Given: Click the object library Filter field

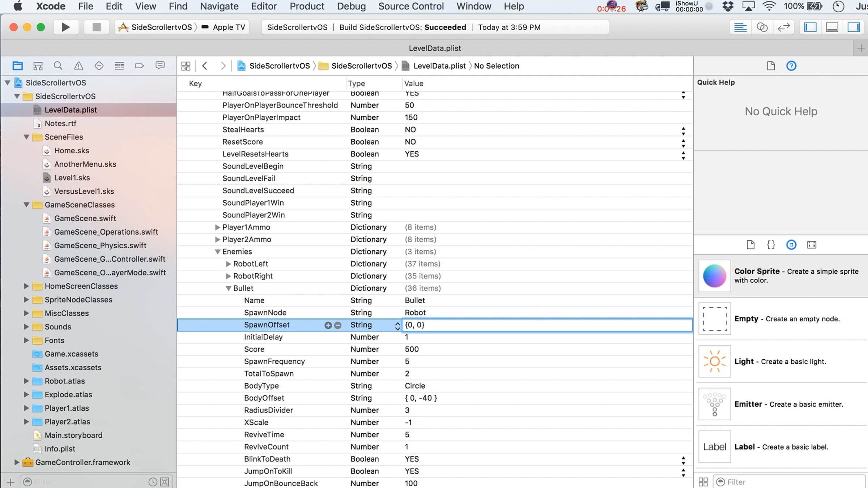Looking at the screenshot, I should 790,481.
